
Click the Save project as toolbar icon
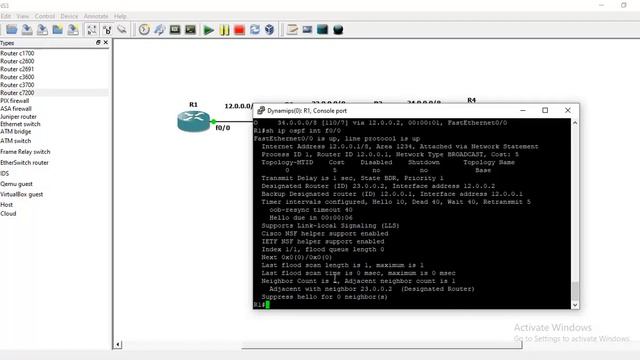point(42,29)
